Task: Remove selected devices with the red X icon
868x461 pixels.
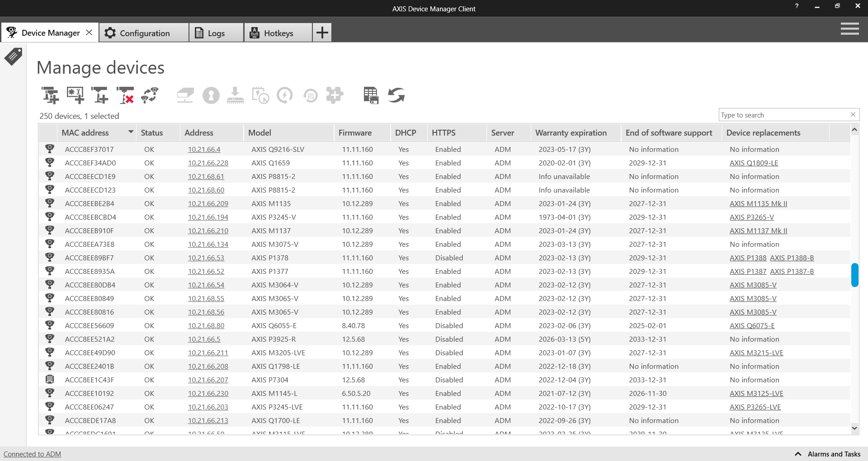Action: (x=125, y=95)
